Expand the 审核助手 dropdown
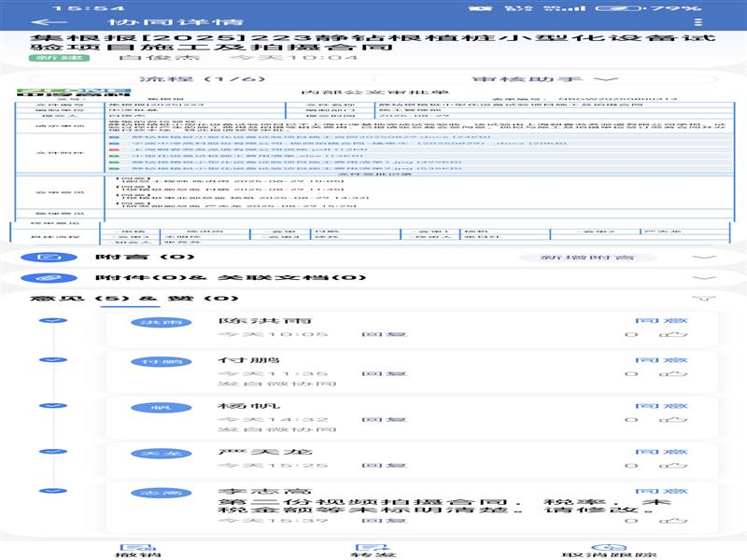Image resolution: width=747 pixels, height=560 pixels. click(545, 79)
